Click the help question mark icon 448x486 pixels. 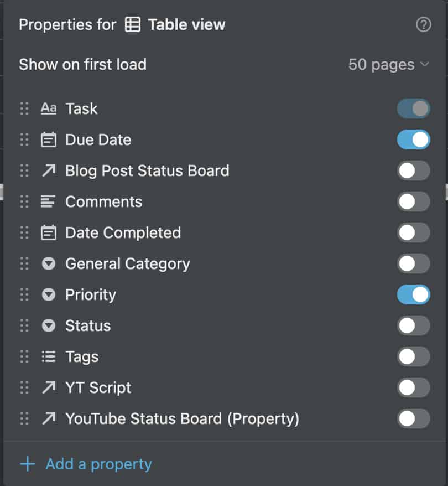pyautogui.click(x=423, y=24)
